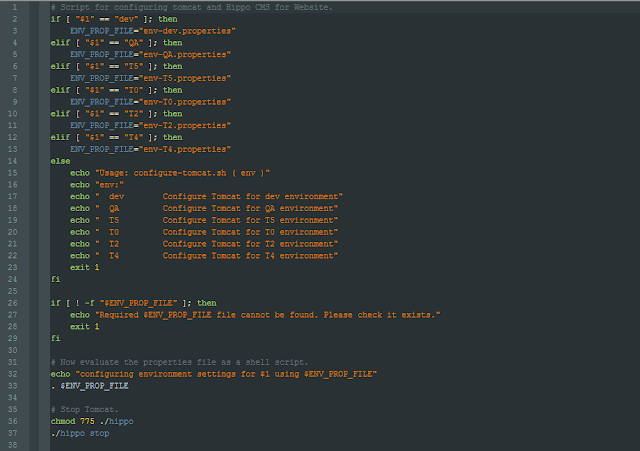Click 'exit 1' on line 23
The height and width of the screenshot is (451, 640).
pyautogui.click(x=84, y=267)
